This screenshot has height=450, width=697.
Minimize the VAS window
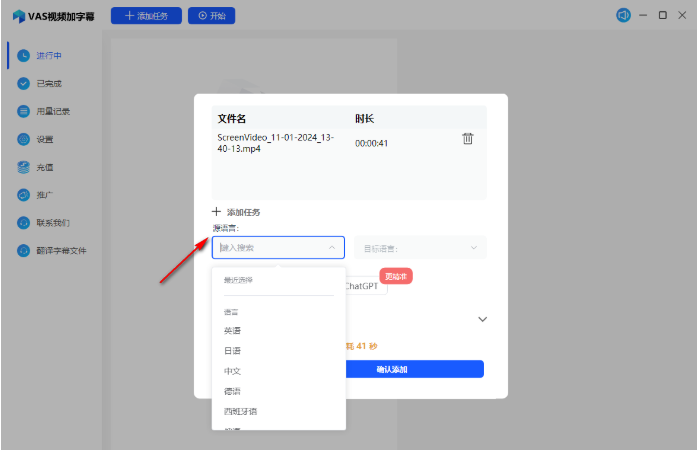[643, 16]
